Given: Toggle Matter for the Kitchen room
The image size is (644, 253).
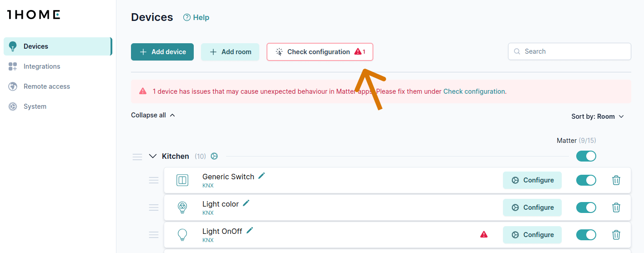Looking at the screenshot, I should pyautogui.click(x=586, y=156).
